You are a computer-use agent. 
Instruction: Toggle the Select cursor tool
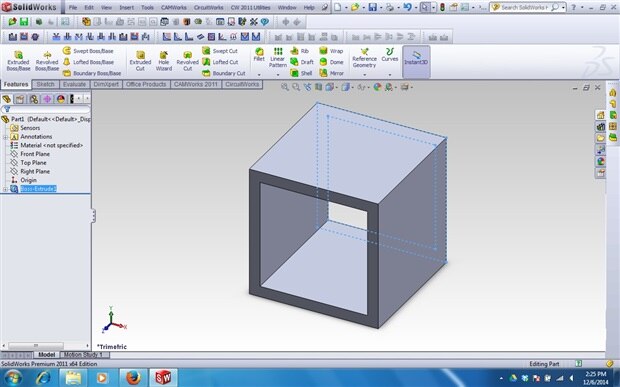(425, 7)
